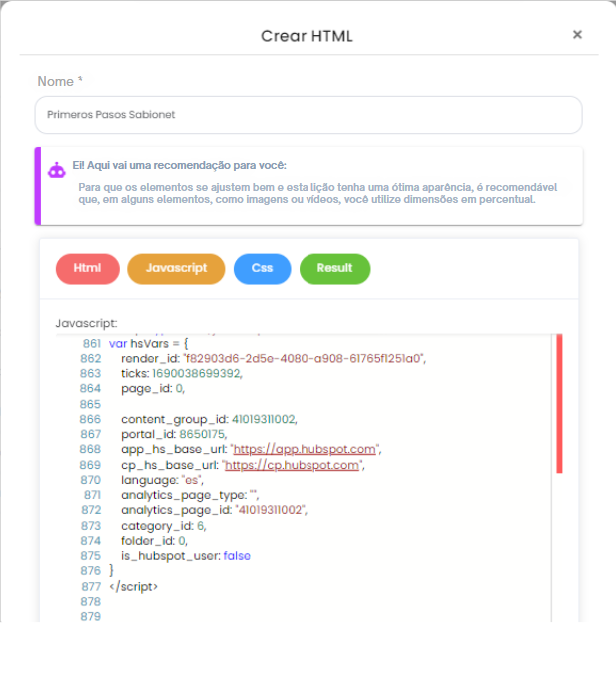Image resolution: width=616 pixels, height=678 pixels.
Task: Open the Javascript tab
Action: [176, 268]
